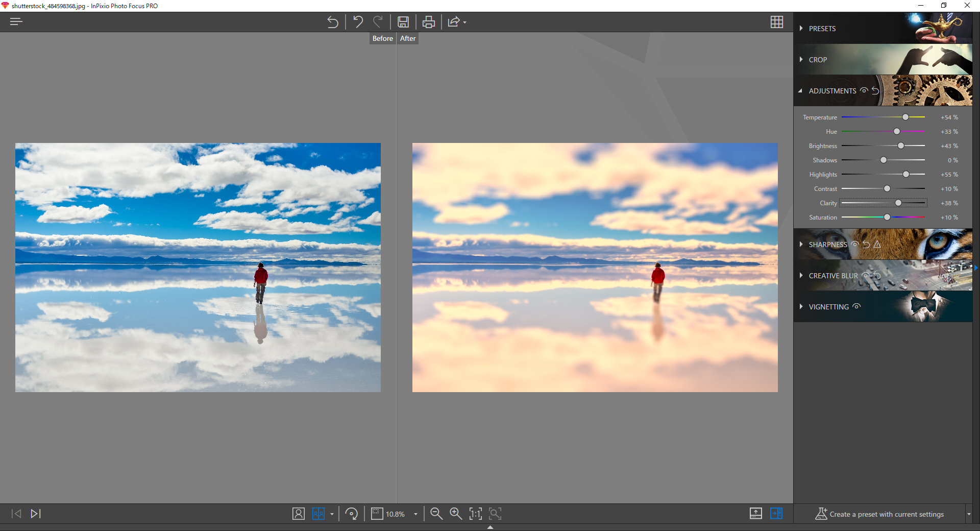Toggle Sharpness visibility eye icon

pyautogui.click(x=855, y=244)
